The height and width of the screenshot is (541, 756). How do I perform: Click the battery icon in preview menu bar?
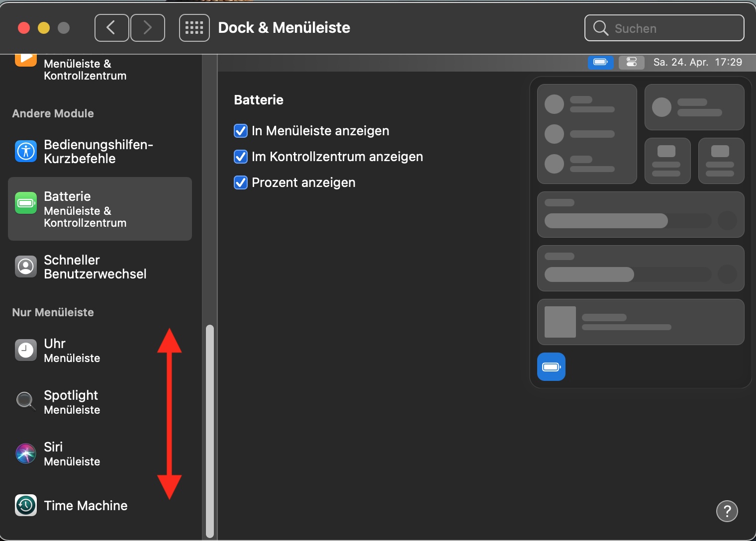tap(600, 62)
